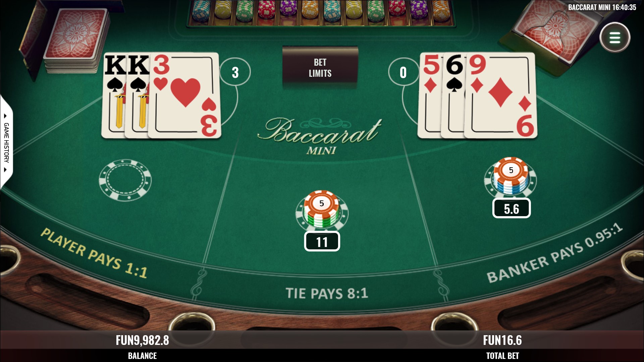644x362 pixels.
Task: Click the Banker bet chip stack
Action: point(511,177)
